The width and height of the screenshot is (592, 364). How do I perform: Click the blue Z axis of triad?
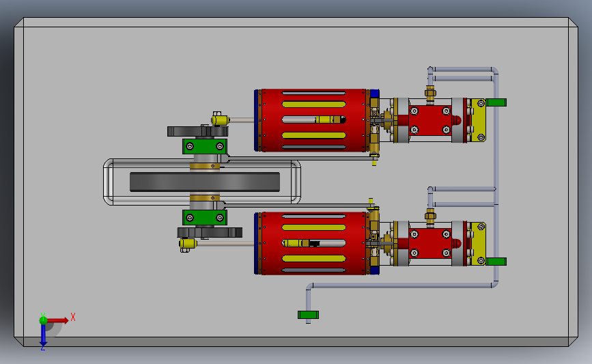click(x=43, y=335)
